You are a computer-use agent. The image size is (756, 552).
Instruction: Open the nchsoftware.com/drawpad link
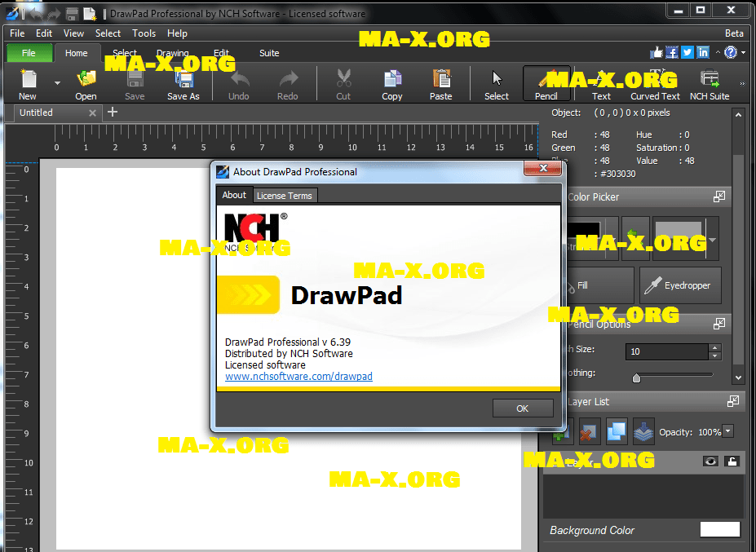click(298, 377)
